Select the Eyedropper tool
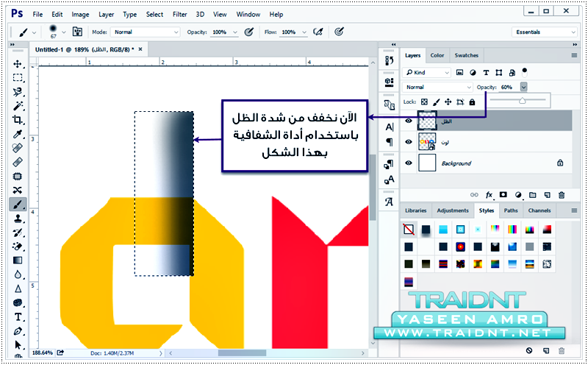588x365 pixels. 17,134
